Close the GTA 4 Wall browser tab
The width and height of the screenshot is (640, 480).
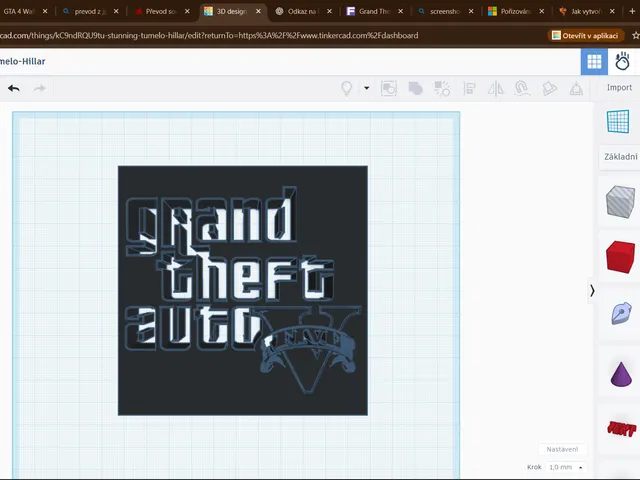[x=45, y=11]
